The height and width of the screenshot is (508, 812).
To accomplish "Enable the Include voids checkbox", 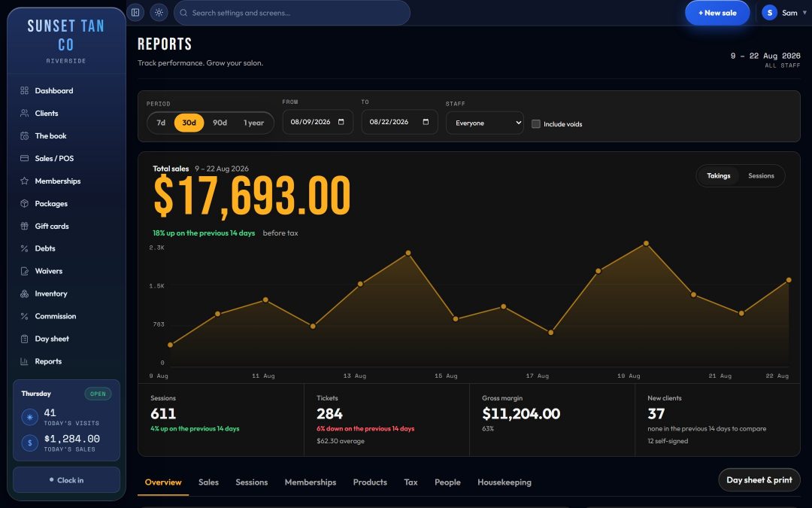I will pos(536,124).
